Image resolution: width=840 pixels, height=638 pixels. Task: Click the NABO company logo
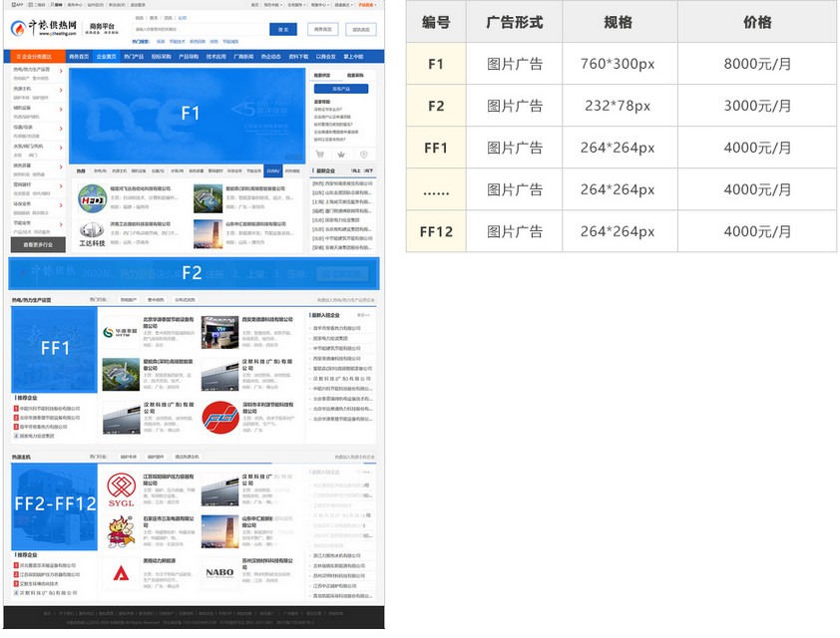[219, 573]
